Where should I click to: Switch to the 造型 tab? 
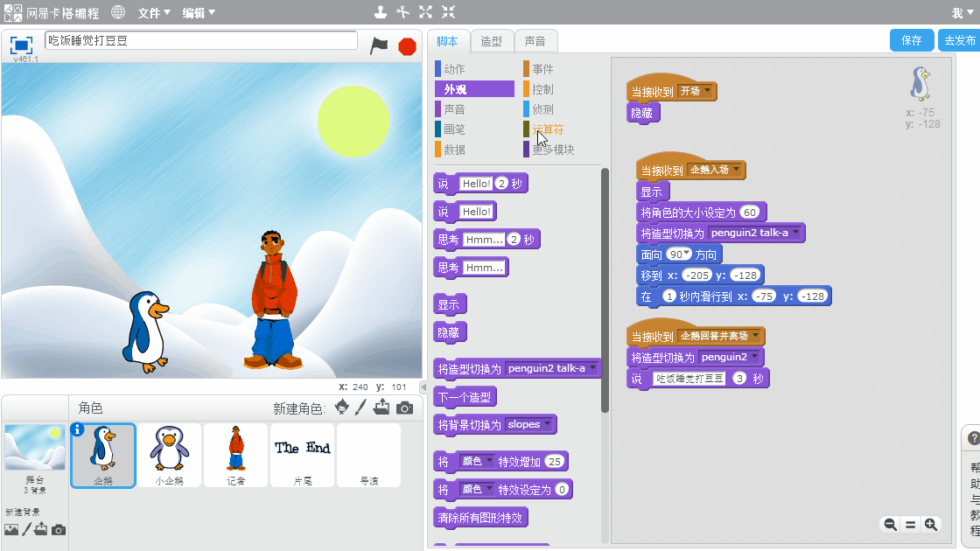point(492,41)
